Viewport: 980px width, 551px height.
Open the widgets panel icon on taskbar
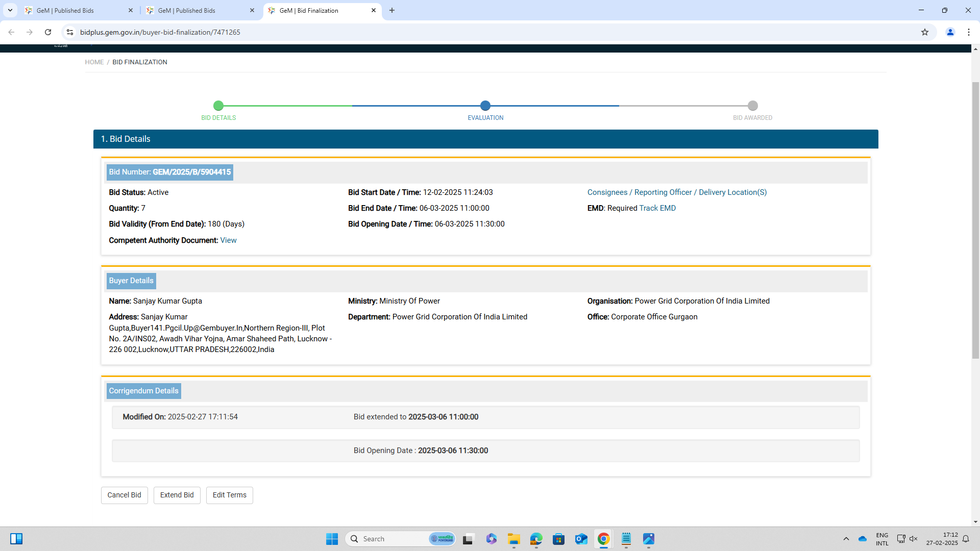coord(16,539)
